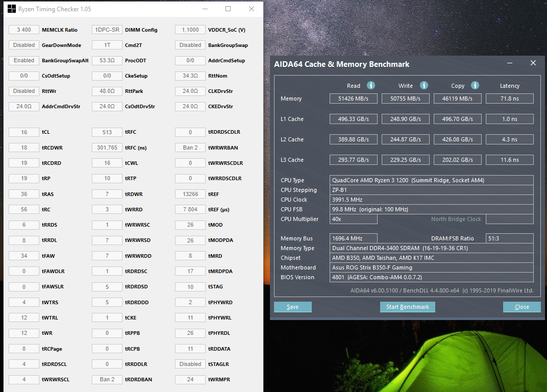Select the Memory Read value 51426 MB/s
This screenshot has width=547, height=392.
[354, 99]
